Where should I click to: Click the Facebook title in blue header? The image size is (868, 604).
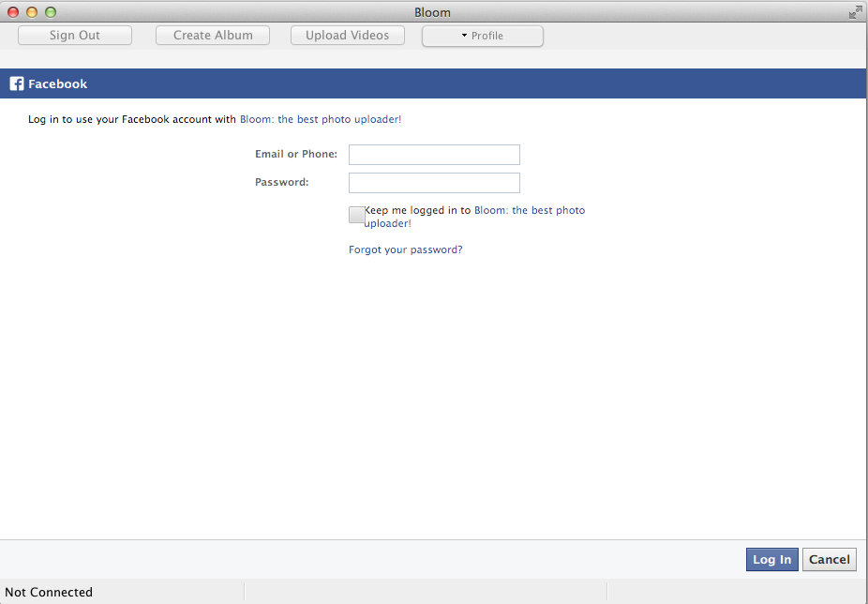coord(57,83)
